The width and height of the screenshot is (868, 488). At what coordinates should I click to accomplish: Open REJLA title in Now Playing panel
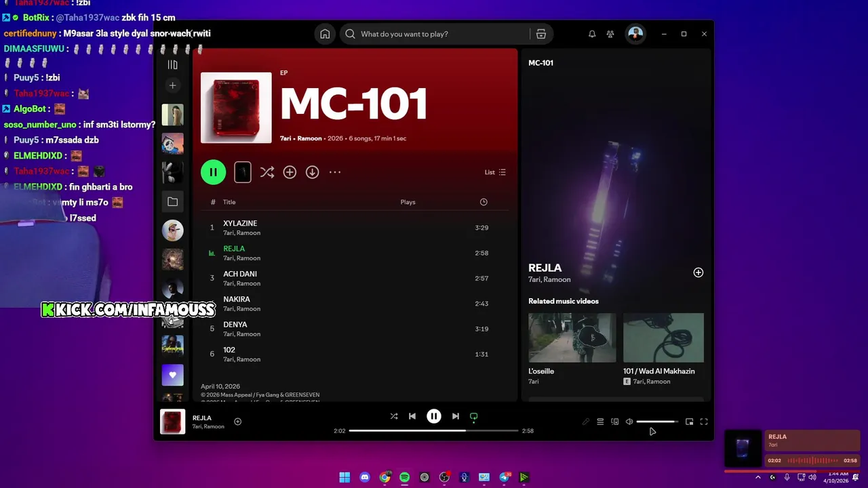point(545,268)
